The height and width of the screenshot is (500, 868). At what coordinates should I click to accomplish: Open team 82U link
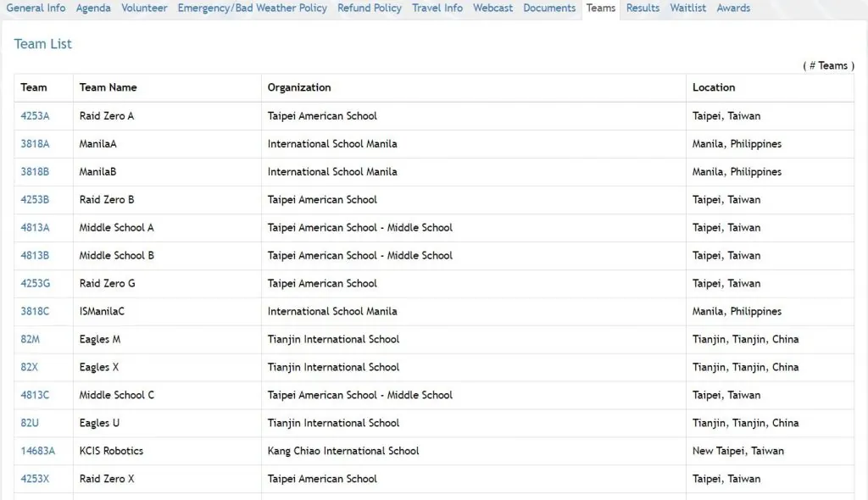tap(30, 423)
